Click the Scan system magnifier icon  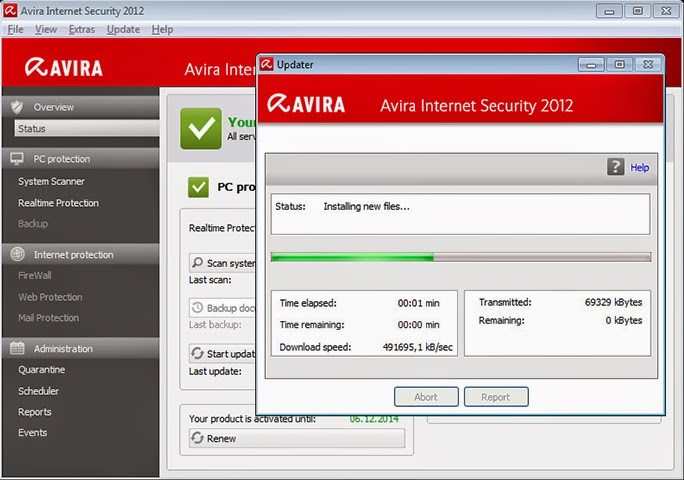pos(198,262)
